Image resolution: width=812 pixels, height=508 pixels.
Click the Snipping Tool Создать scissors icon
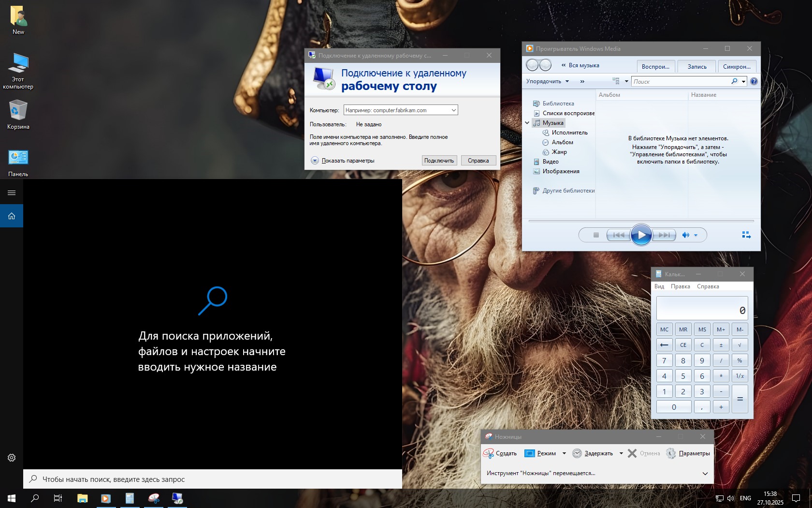(489, 453)
